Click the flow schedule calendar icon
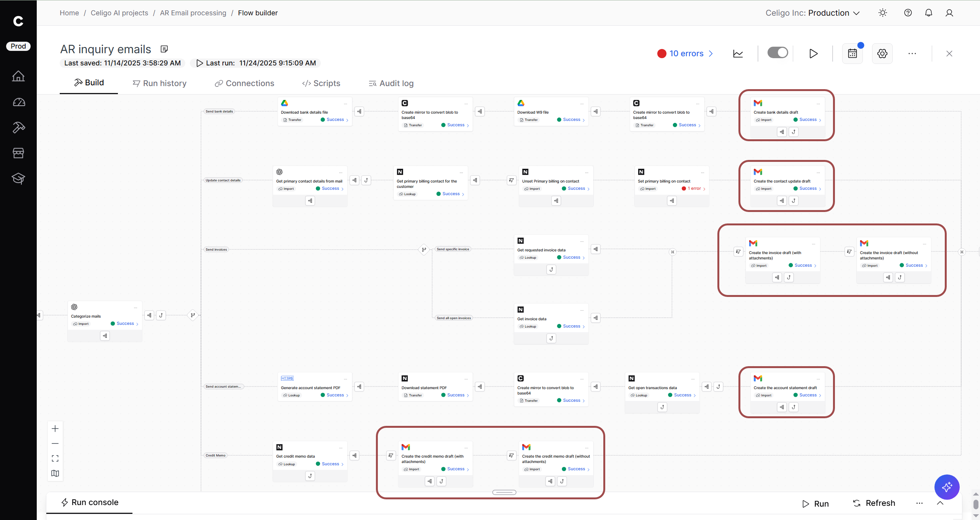 pyautogui.click(x=852, y=54)
